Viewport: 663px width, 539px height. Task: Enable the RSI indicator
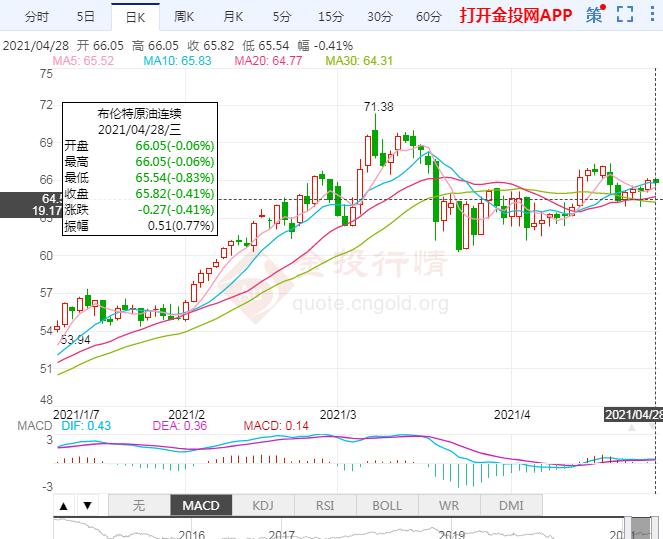click(x=325, y=505)
